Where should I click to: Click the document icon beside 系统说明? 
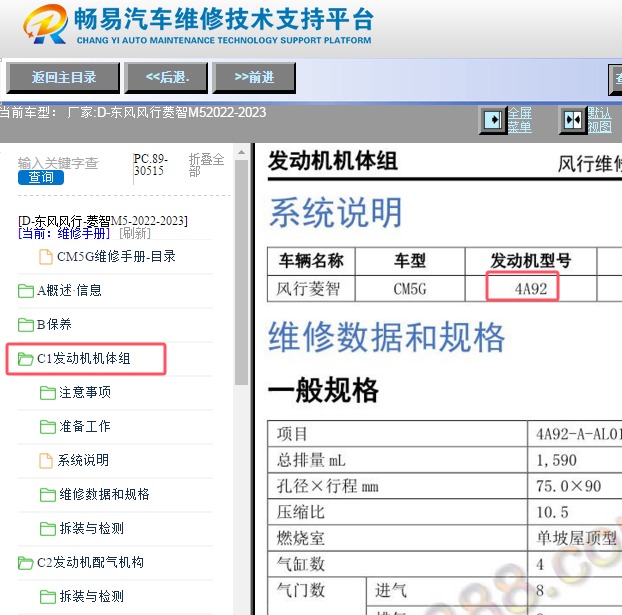click(x=46, y=461)
